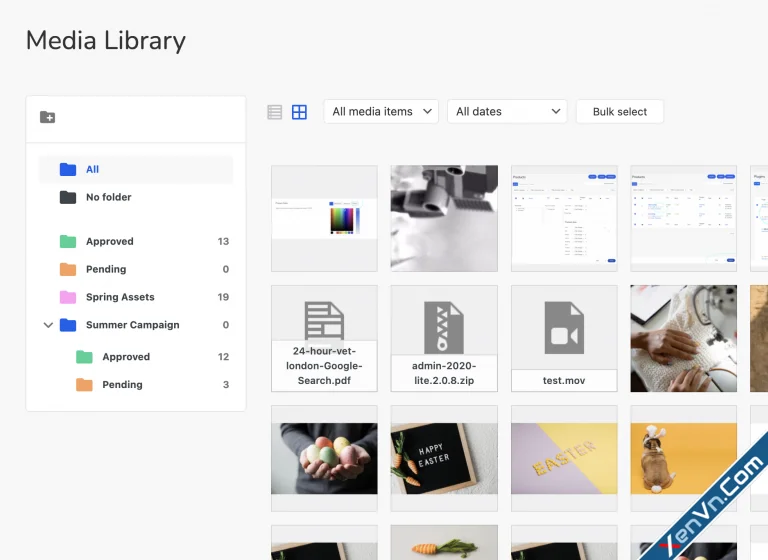Open the grayscale machine photo thumbnail
Screen dimensions: 768x560
coord(444,219)
